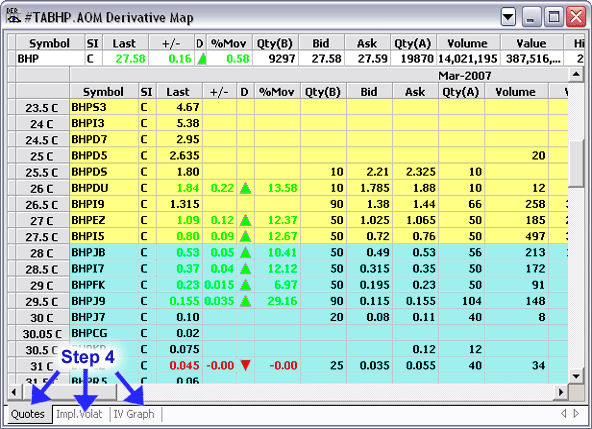592x429 pixels.
Task: Click the BHP underlying symbol cell
Action: (50, 59)
